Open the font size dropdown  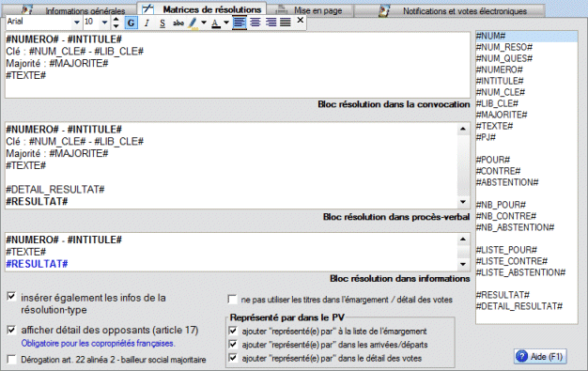[104, 23]
